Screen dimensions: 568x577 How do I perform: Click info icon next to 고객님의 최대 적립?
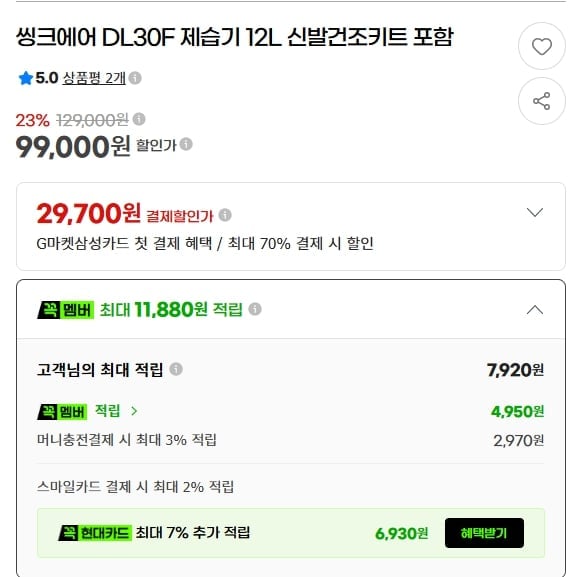click(x=176, y=369)
